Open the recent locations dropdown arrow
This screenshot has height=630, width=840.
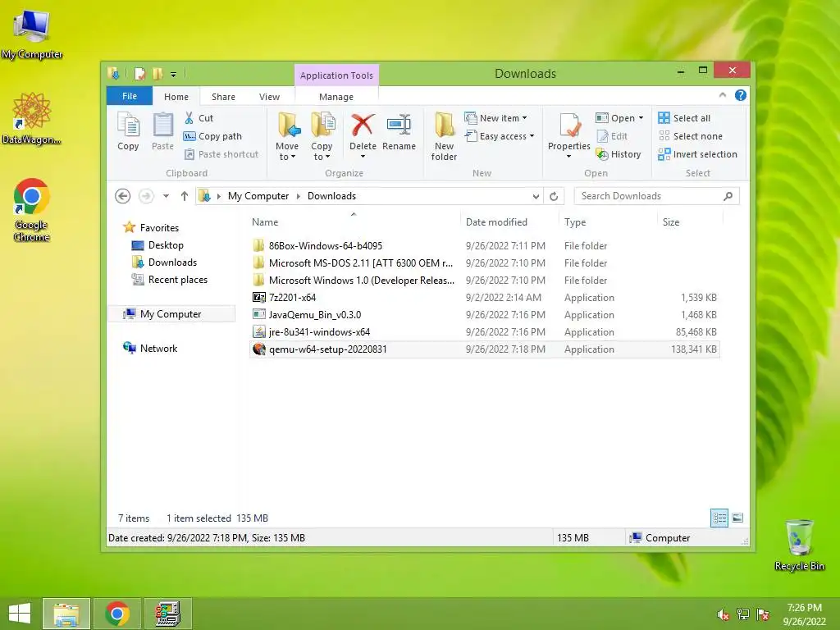[x=166, y=196]
